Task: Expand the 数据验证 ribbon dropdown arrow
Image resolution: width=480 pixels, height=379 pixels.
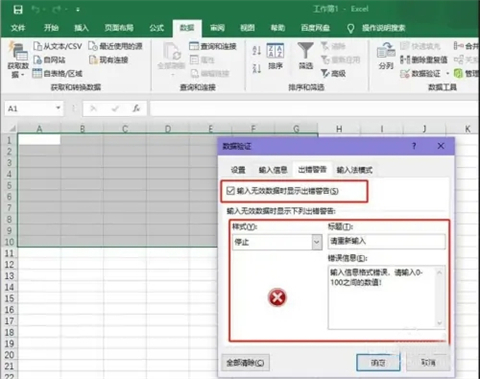Action: [x=447, y=73]
